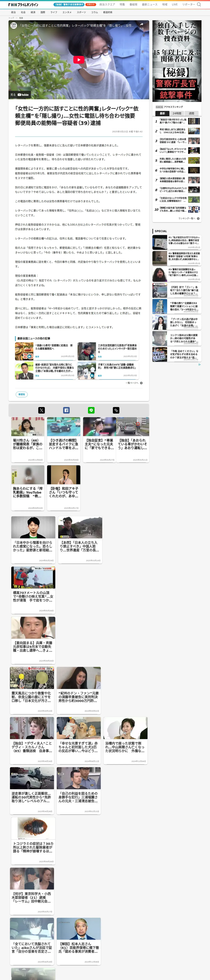
Task: Open the search magnifier icon in header
Action: [x=199, y=5]
